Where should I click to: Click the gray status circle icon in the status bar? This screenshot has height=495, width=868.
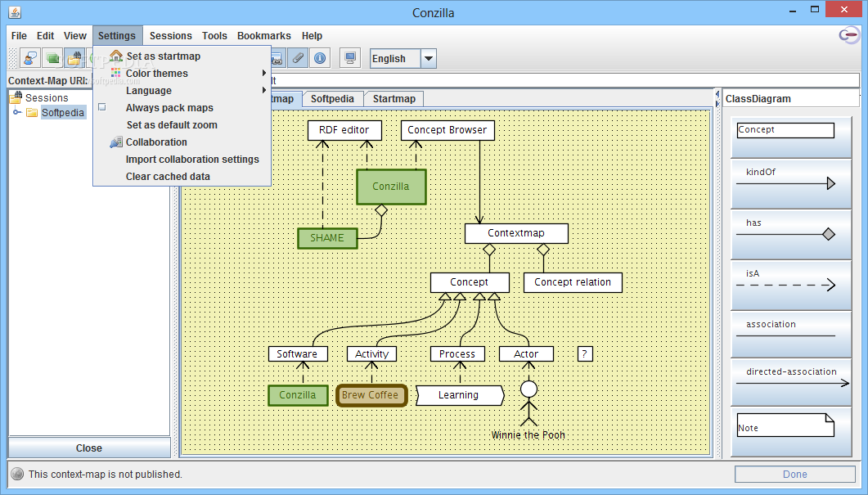[18, 474]
